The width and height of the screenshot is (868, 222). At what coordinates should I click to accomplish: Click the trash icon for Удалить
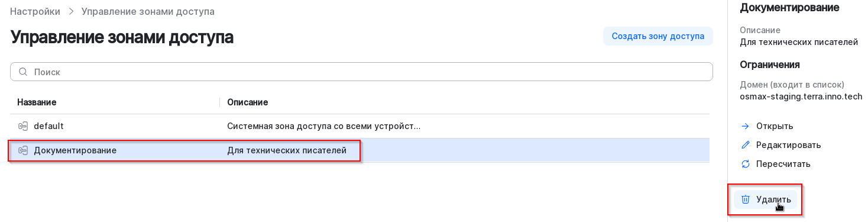[x=746, y=200]
